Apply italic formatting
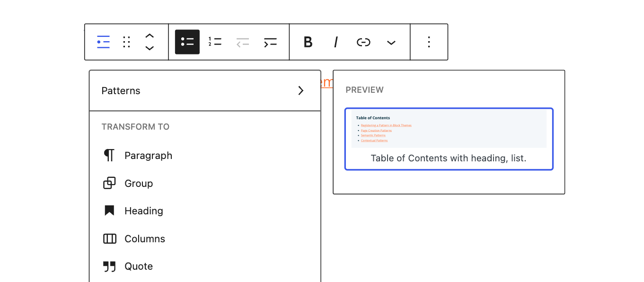The width and height of the screenshot is (644, 282). [x=335, y=42]
